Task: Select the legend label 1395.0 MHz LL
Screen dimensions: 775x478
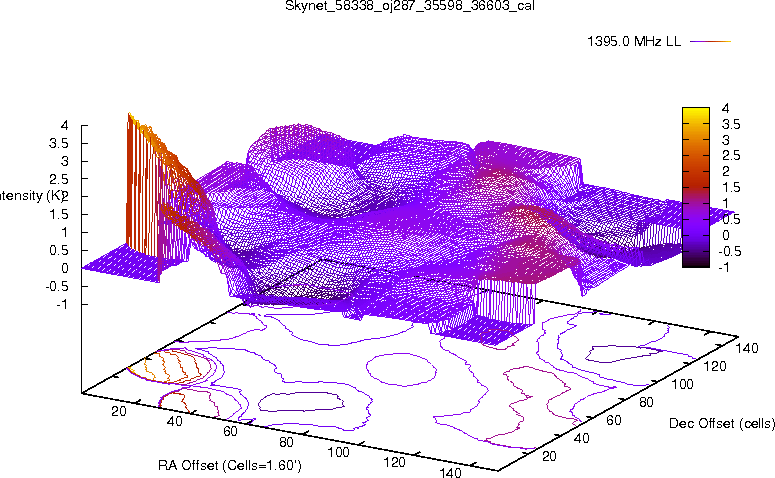Action: [634, 42]
